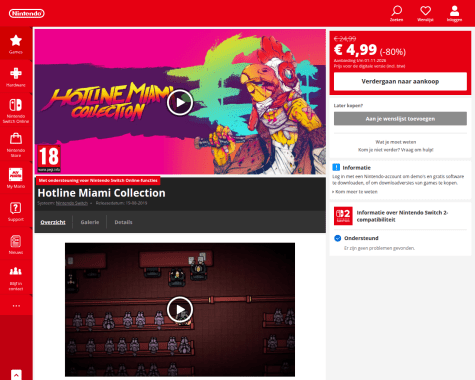Screen dimensions: 475x380
Task: Switch to the Galerie tab
Action: pos(90,222)
